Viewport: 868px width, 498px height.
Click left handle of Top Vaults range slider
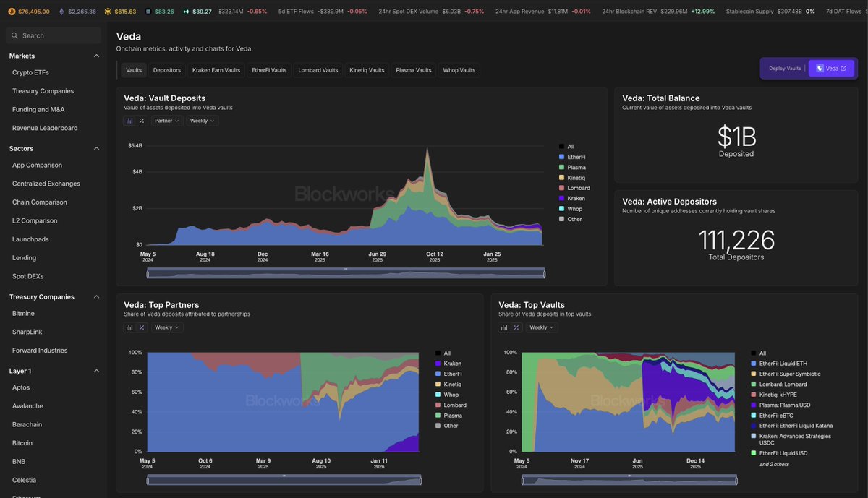tap(522, 481)
